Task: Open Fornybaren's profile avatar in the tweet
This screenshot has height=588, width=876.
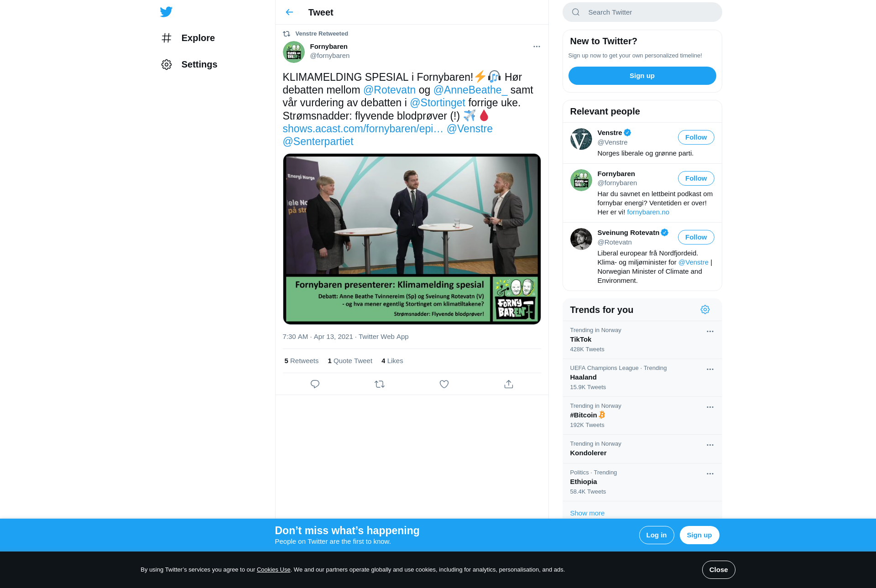Action: click(x=294, y=52)
